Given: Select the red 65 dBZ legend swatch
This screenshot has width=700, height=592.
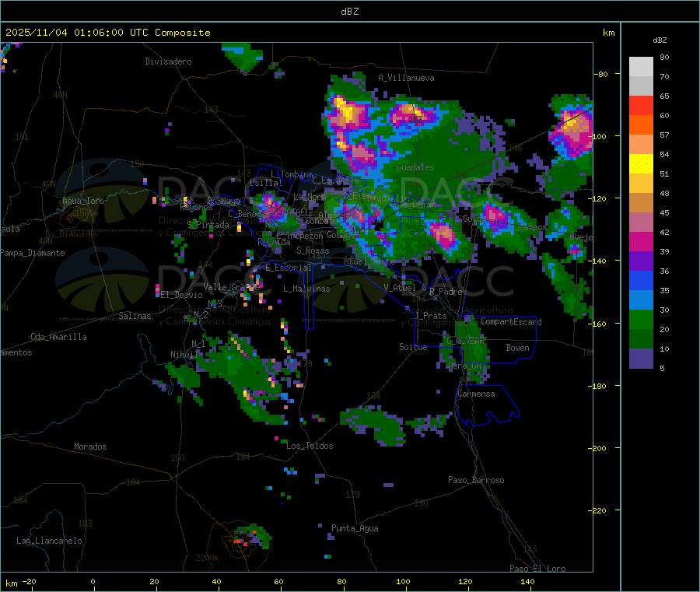Looking at the screenshot, I should [641, 105].
